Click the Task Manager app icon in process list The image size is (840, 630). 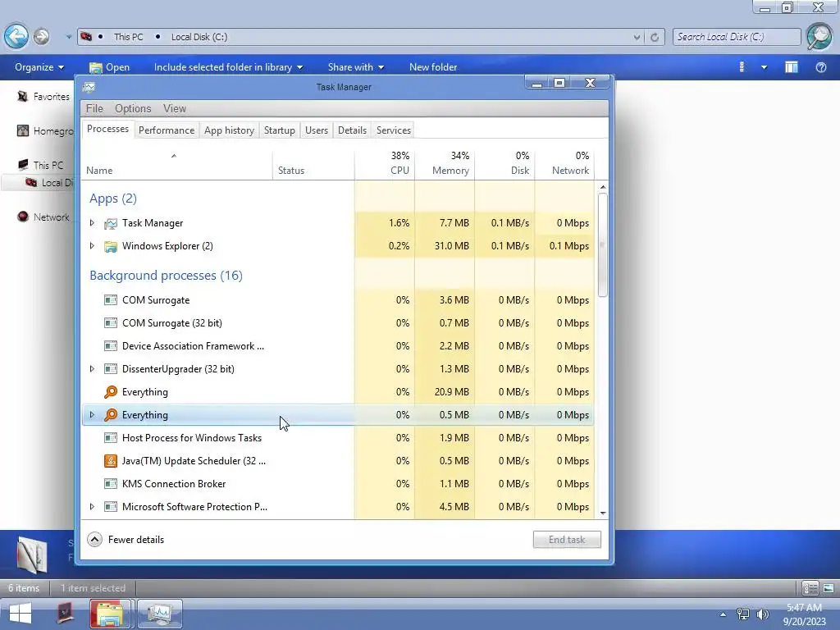111,223
